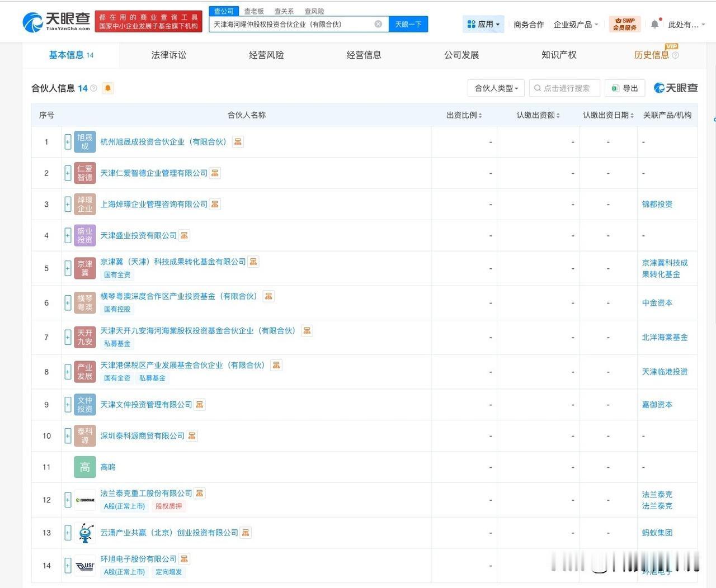Open equity chart icon for 天津盛业投资有限公司

[184, 236]
